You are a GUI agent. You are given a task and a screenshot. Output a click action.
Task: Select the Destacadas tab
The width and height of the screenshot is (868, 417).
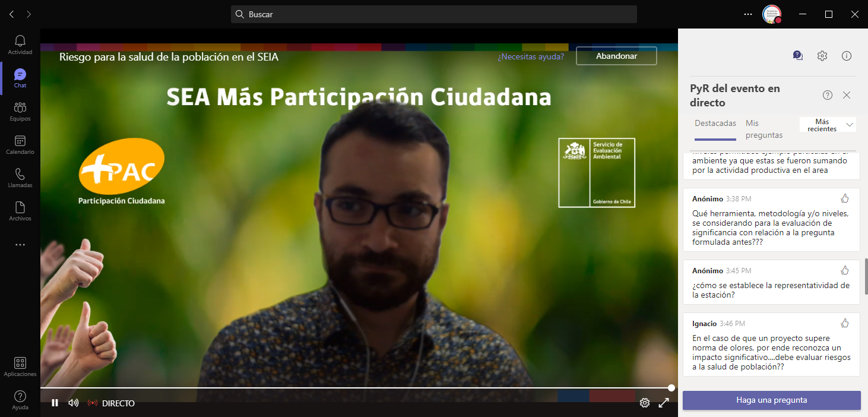(x=715, y=124)
